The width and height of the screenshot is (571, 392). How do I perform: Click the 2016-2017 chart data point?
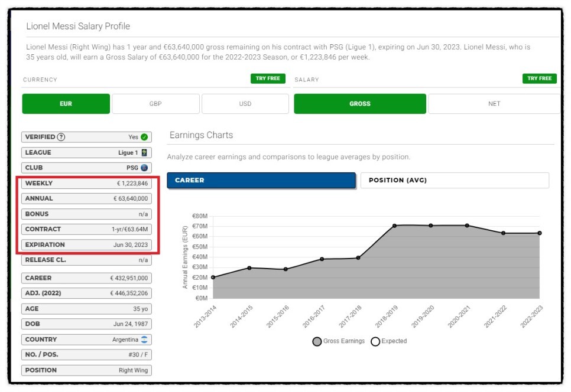click(322, 259)
